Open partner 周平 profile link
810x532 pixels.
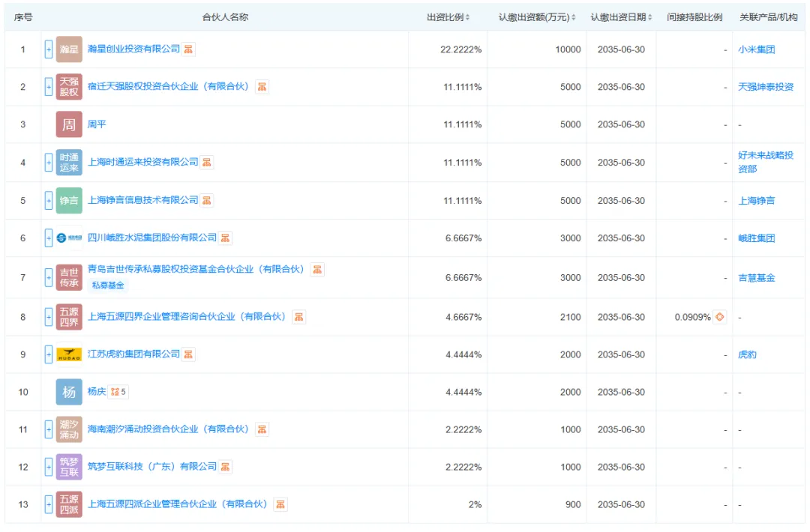click(x=97, y=124)
